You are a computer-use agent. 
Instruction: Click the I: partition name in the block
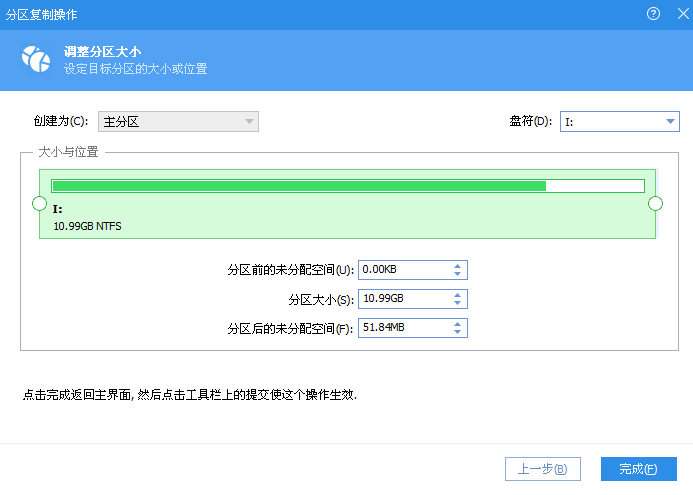pyautogui.click(x=57, y=209)
